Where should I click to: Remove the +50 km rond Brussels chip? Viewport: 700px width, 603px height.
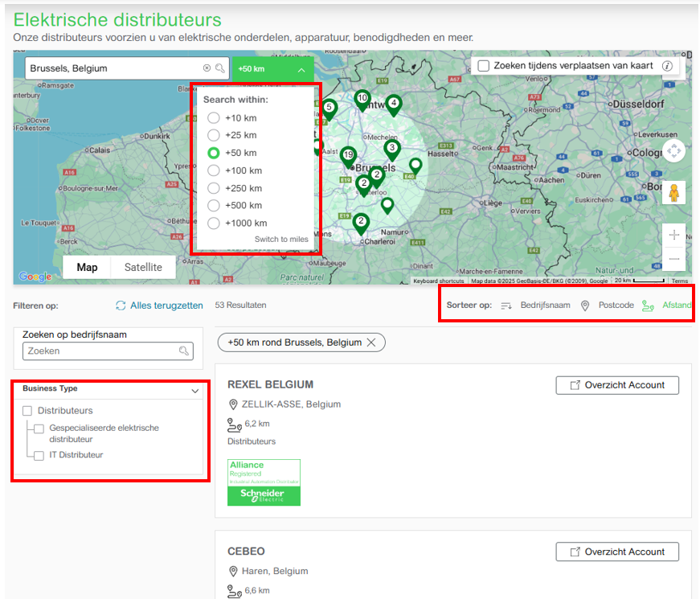[x=371, y=343]
